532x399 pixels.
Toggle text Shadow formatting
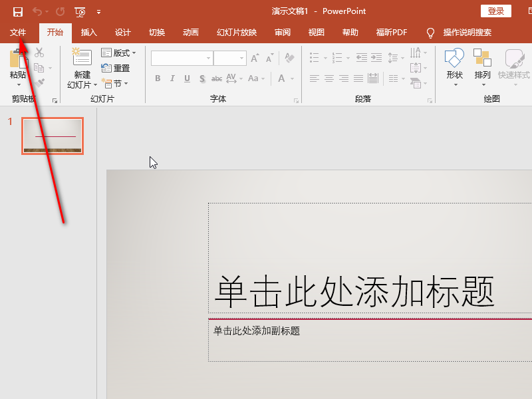[x=202, y=78]
